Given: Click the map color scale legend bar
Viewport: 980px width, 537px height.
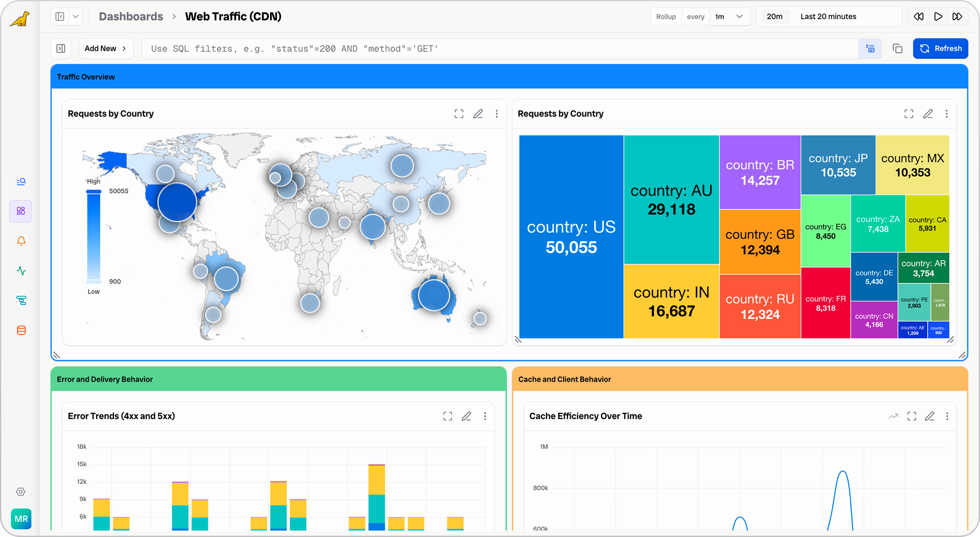Looking at the screenshot, I should (94, 237).
